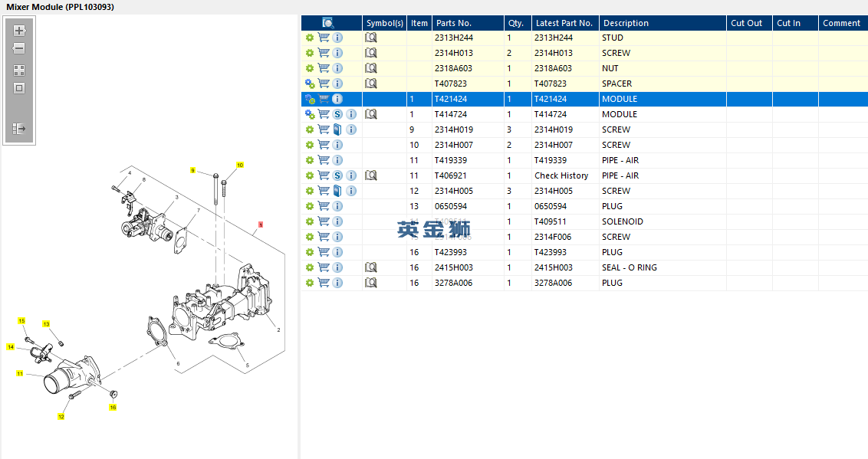The image size is (868, 459).
Task: Open catalog lookup symbol for T414724
Action: coord(371,114)
